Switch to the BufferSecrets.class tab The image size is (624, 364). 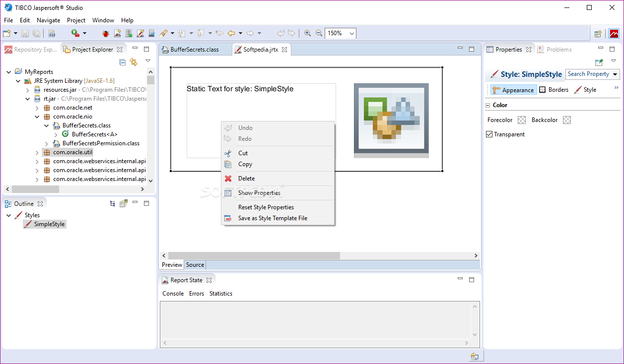(x=195, y=50)
